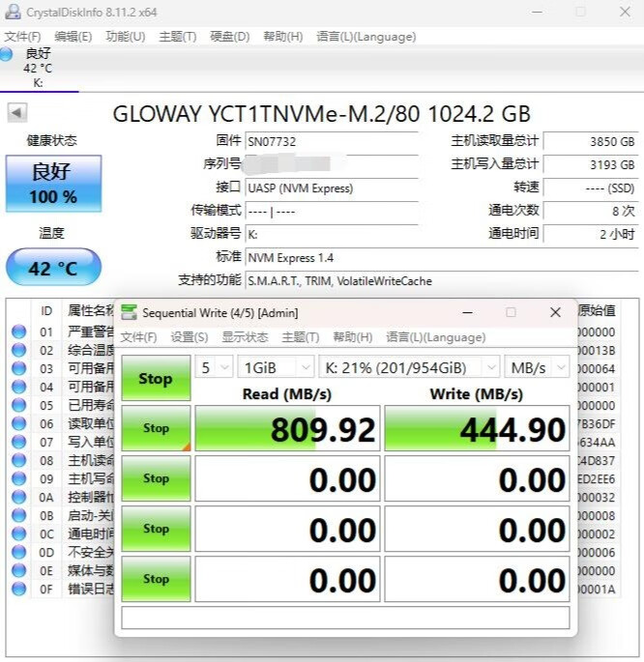Click status circle for attribute 0F
This screenshot has width=644, height=662.
tap(18, 589)
